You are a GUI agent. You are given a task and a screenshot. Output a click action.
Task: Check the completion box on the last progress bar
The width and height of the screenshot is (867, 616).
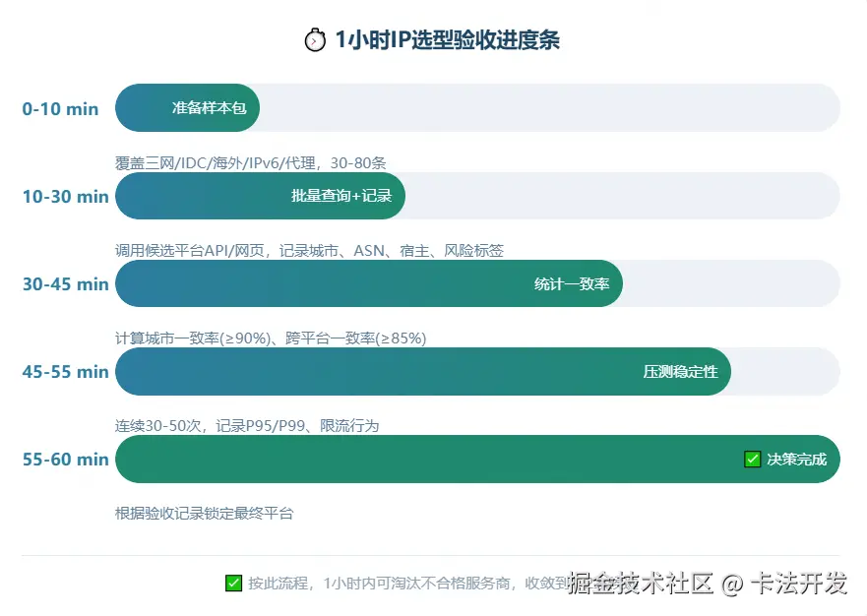753,459
